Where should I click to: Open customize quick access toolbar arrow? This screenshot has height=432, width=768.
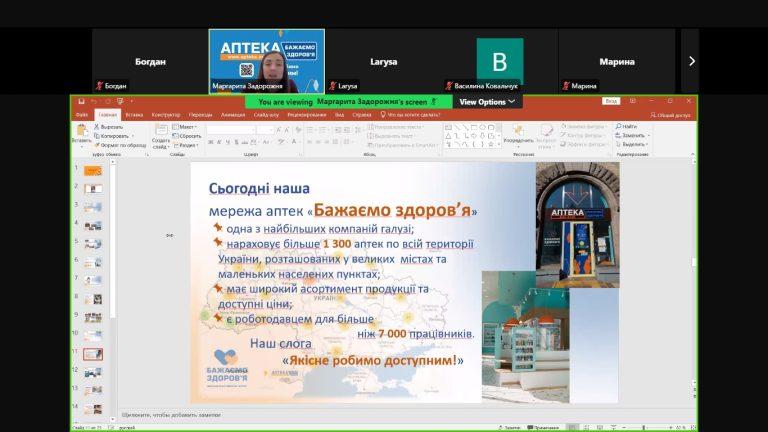[132, 101]
